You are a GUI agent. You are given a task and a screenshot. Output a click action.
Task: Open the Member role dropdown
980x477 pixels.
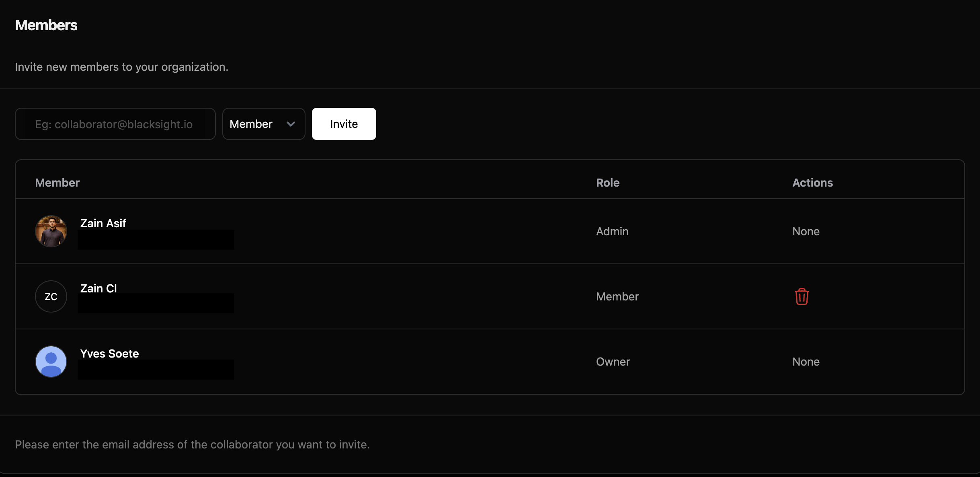pyautogui.click(x=263, y=124)
